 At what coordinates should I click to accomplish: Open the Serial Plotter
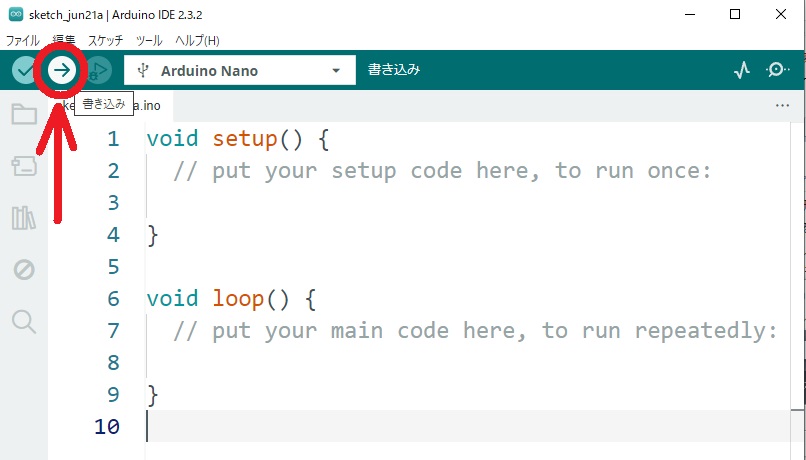(742, 70)
